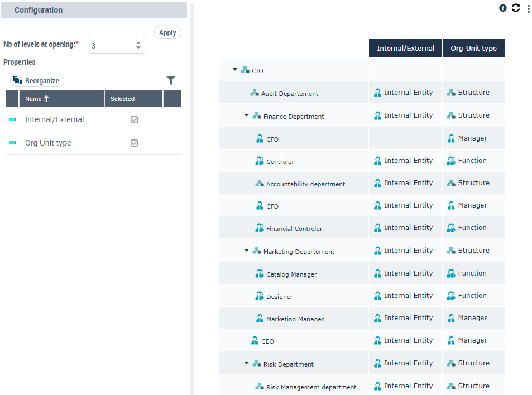Click the filter funnel icon
The height and width of the screenshot is (395, 532).
(x=171, y=80)
